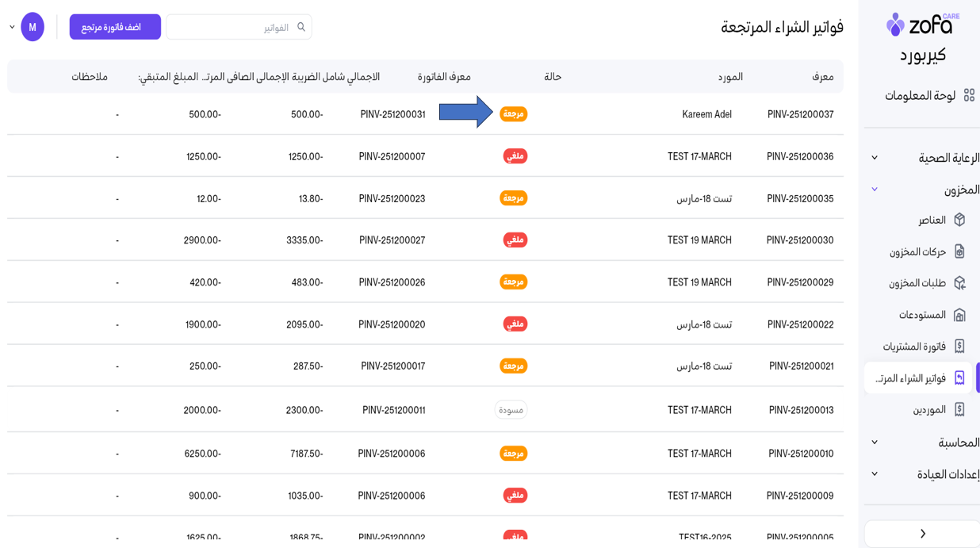980x548 pixels.
Task: Expand the accounting section (المحاسبة)
Action: coord(875,443)
